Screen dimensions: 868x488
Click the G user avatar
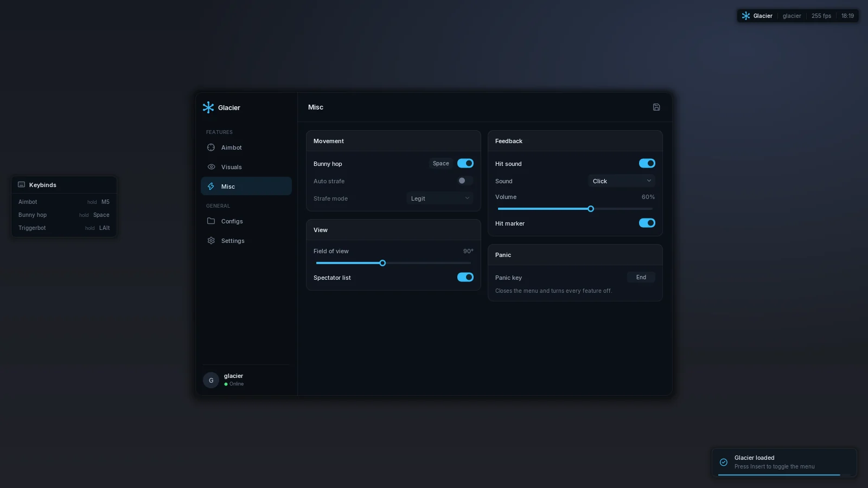[x=211, y=380]
